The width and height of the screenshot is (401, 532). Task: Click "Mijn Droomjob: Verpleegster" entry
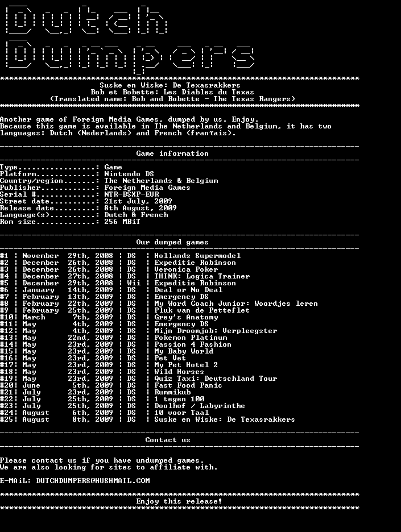click(216, 331)
